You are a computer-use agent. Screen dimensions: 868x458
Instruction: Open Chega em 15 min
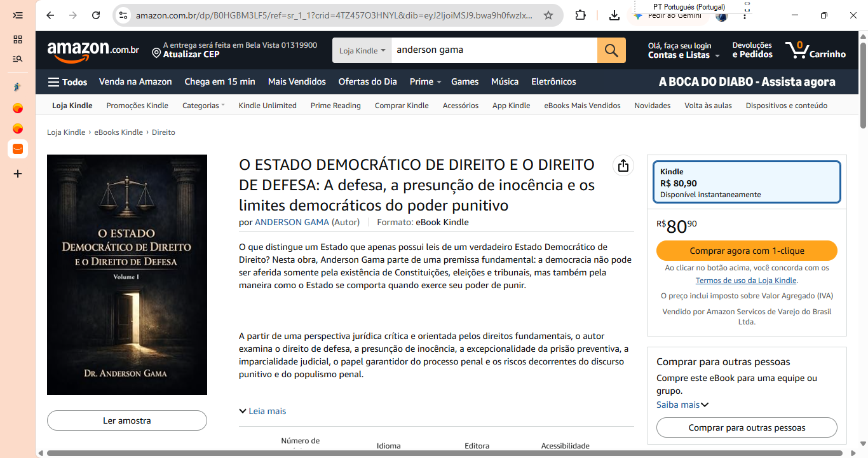click(220, 82)
